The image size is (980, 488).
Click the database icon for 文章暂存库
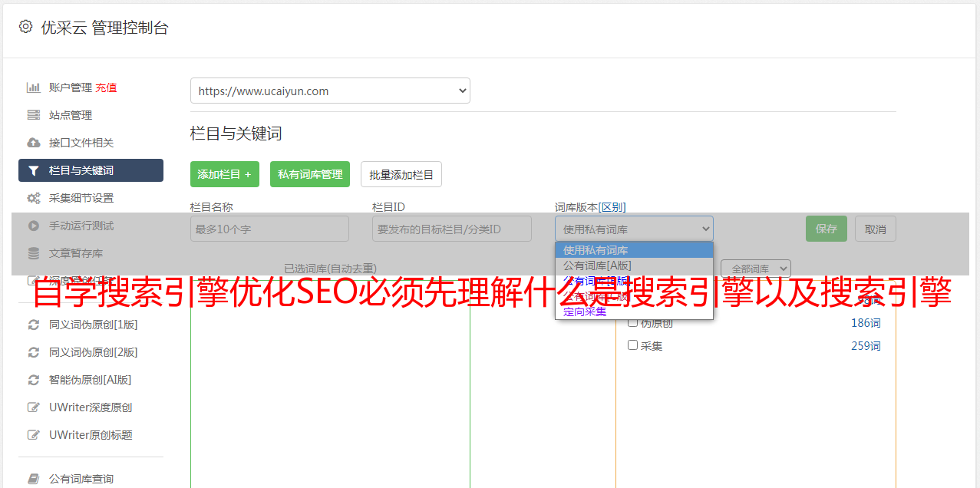pos(33,253)
